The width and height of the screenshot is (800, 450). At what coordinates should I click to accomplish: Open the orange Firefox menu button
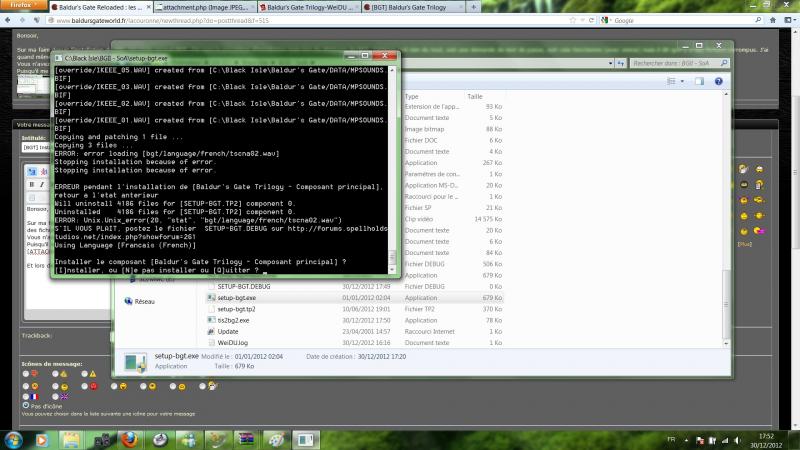pyautogui.click(x=23, y=5)
